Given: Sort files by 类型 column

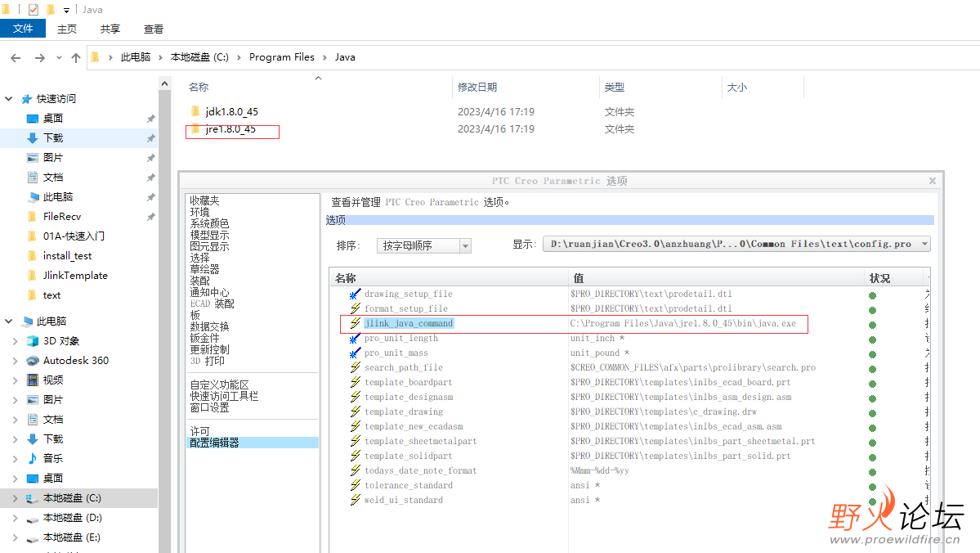Looking at the screenshot, I should tap(615, 87).
